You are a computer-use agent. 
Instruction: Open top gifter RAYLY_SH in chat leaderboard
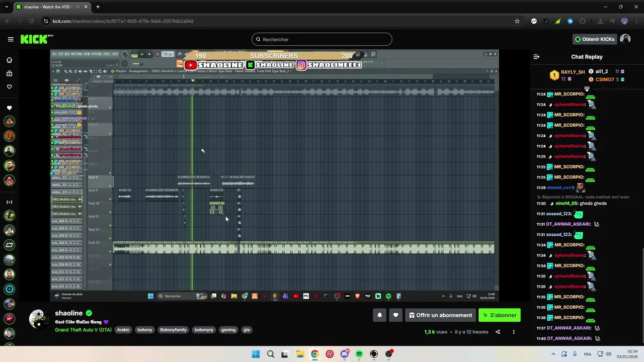(x=567, y=75)
